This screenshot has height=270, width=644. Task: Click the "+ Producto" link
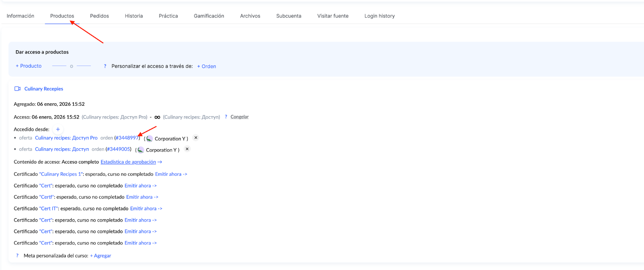pyautogui.click(x=29, y=66)
